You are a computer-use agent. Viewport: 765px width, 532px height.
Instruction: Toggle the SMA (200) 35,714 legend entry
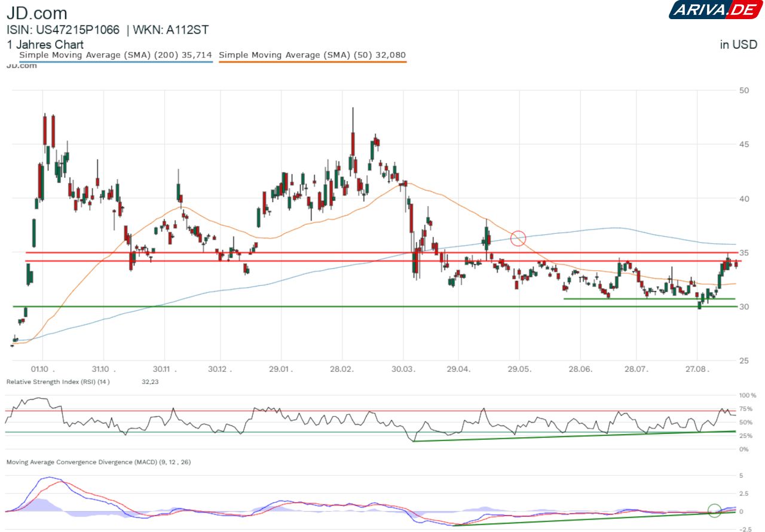[x=116, y=56]
